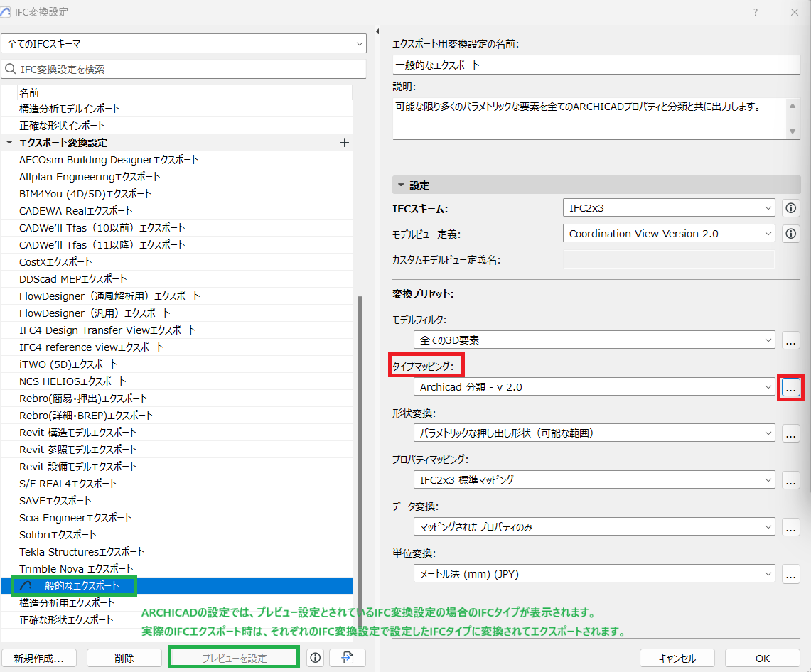Click the description box scroll-down arrow
Screen dimensions: 811x672
pos(793,131)
